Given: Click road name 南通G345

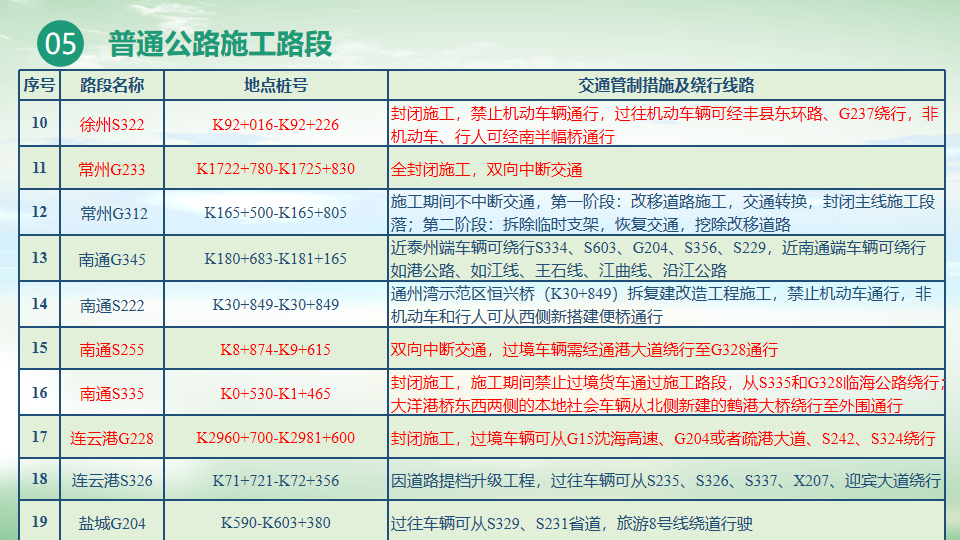Looking at the screenshot, I should tap(112, 260).
